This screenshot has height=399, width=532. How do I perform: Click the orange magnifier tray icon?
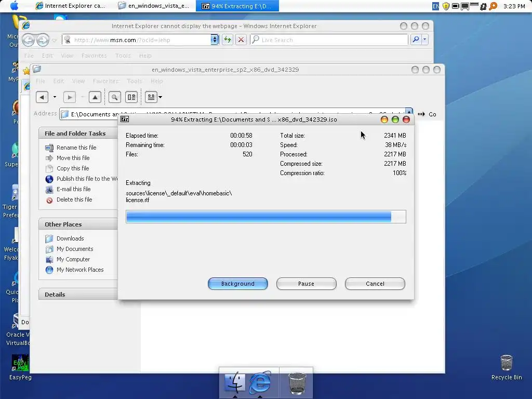[x=493, y=6]
